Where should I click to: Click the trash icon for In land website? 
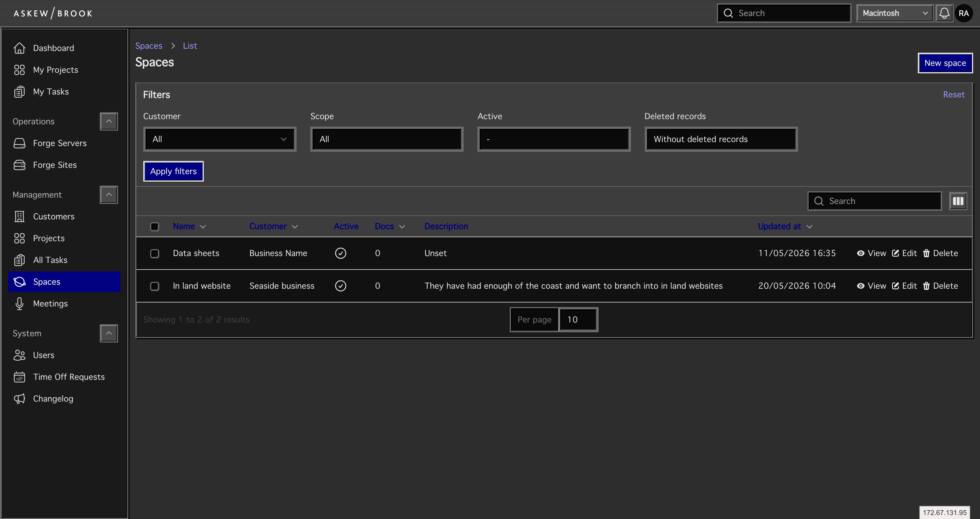click(926, 286)
